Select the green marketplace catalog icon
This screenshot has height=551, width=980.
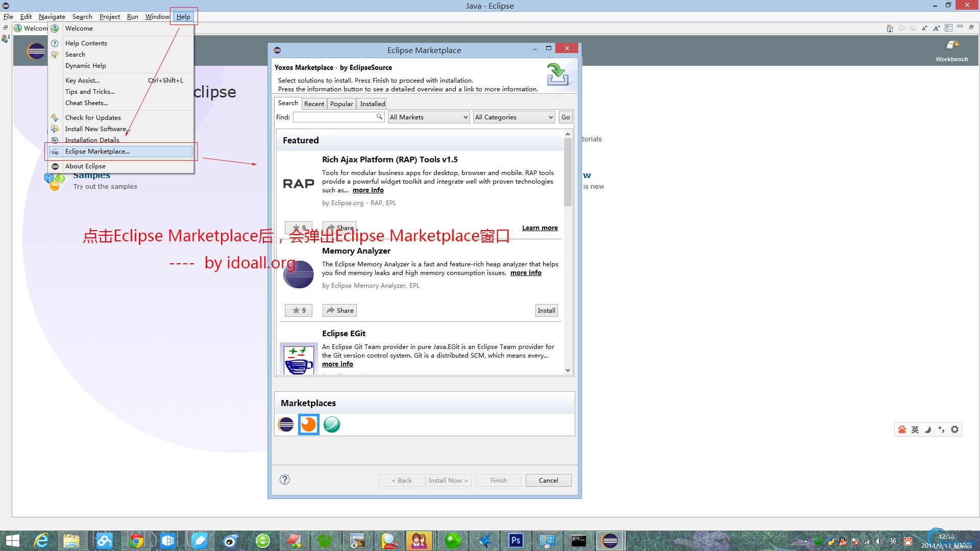pyautogui.click(x=332, y=424)
